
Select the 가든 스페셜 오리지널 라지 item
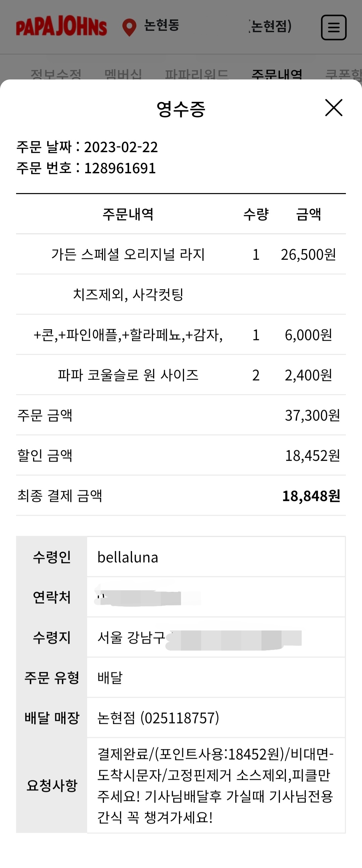128,254
